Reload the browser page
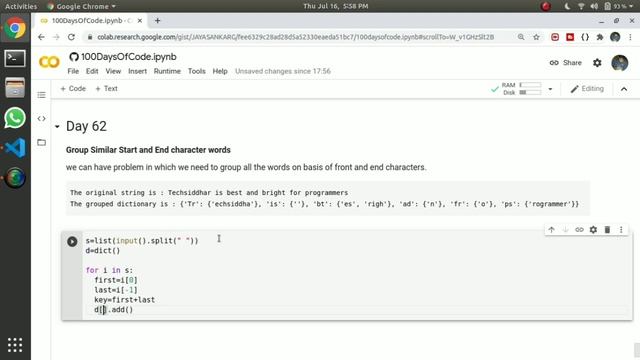The height and width of the screenshot is (360, 640). [x=71, y=37]
